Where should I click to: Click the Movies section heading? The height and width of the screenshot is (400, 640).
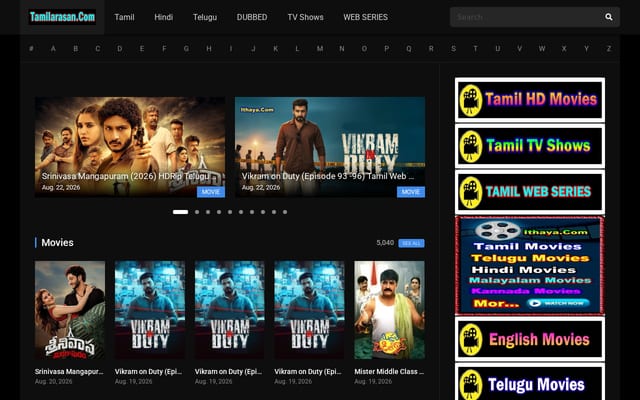pyautogui.click(x=58, y=243)
